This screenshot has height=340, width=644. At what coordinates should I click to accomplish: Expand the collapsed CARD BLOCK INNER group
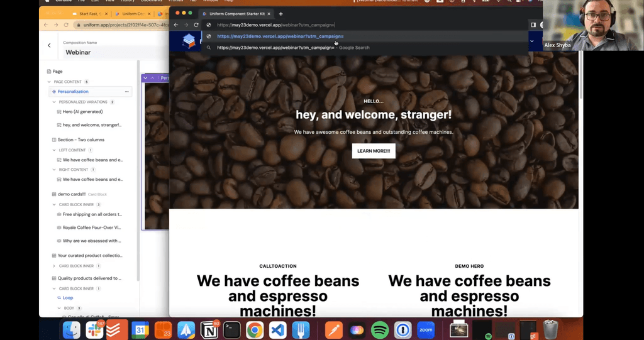pos(54,266)
